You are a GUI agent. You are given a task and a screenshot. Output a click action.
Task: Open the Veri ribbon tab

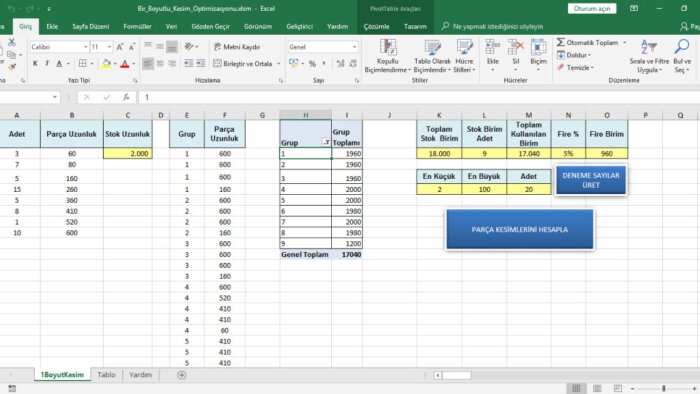click(171, 26)
